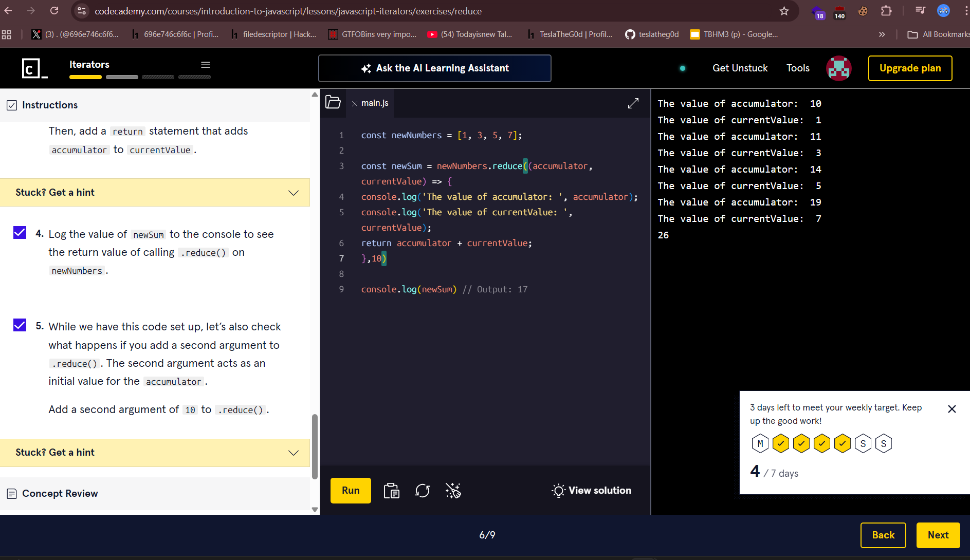The width and height of the screenshot is (970, 560).
Task: Go to the Next exercise
Action: click(x=938, y=535)
